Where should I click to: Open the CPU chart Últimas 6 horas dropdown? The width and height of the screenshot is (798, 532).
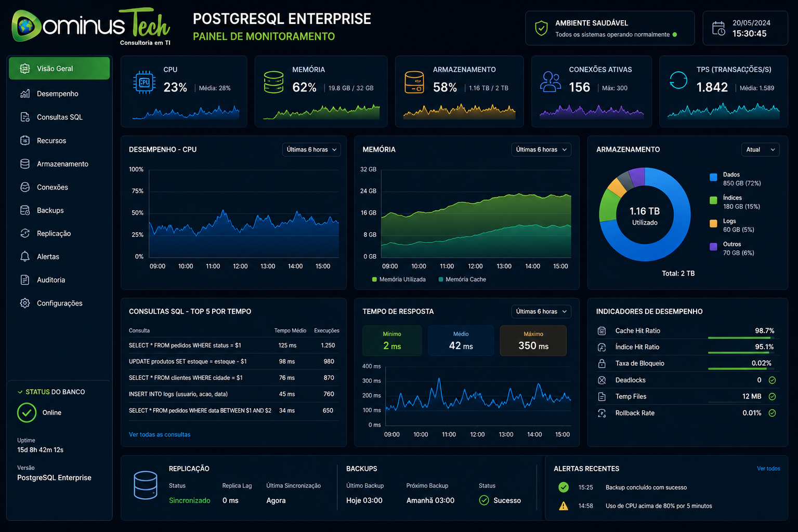click(x=311, y=150)
